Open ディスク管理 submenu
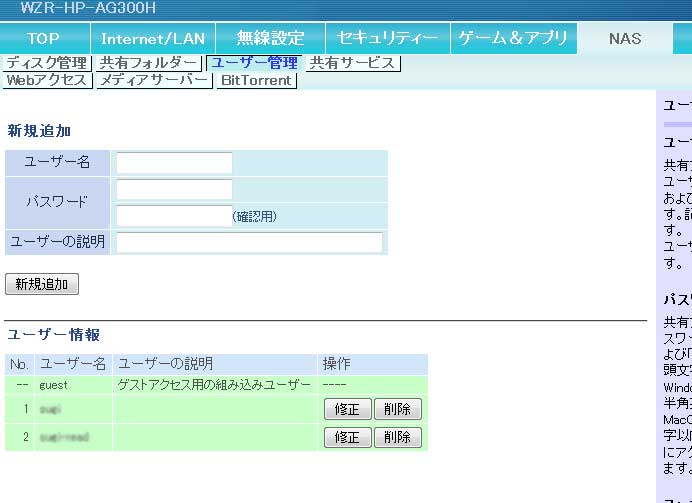692x503 pixels. point(47,63)
